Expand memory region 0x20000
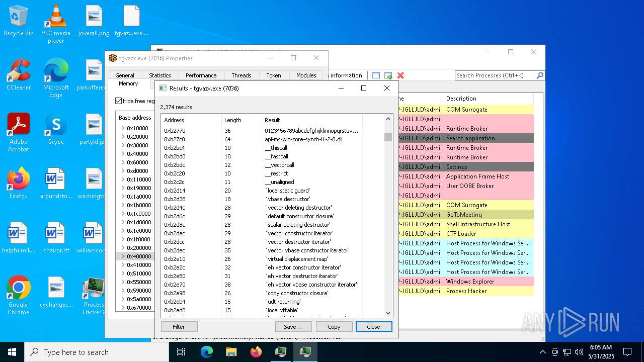This screenshot has width=644, height=362. tap(123, 137)
